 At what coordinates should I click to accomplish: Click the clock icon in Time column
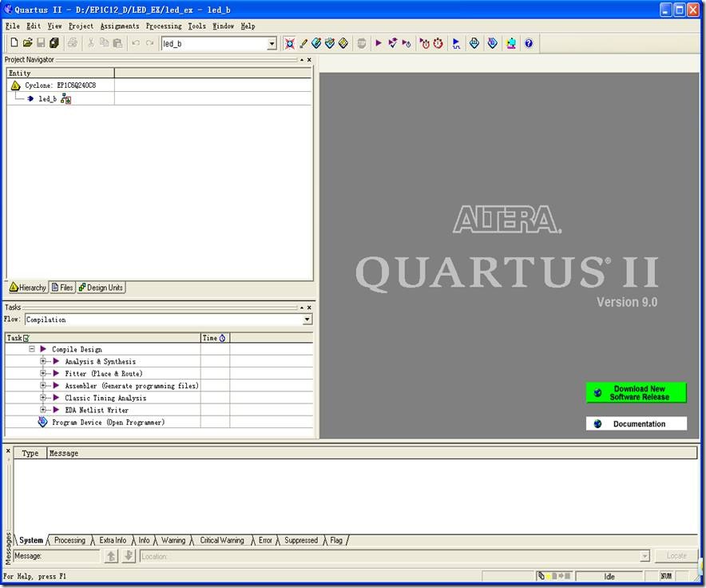(222, 338)
